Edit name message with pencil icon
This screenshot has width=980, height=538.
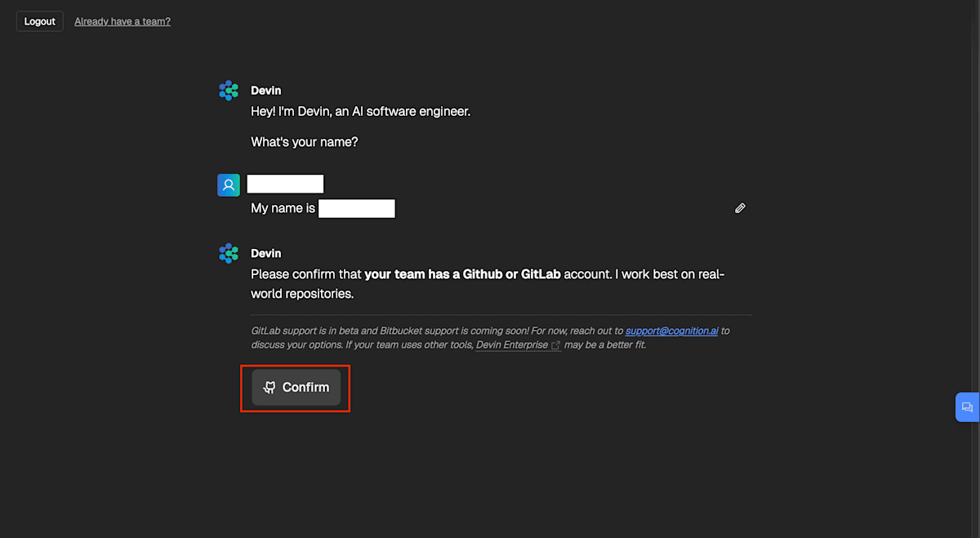pos(740,208)
